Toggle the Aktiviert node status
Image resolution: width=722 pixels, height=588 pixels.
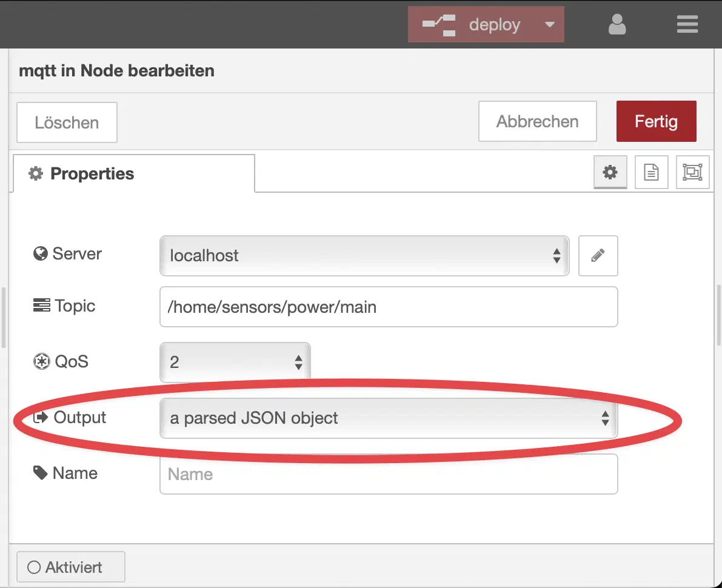tap(70, 566)
